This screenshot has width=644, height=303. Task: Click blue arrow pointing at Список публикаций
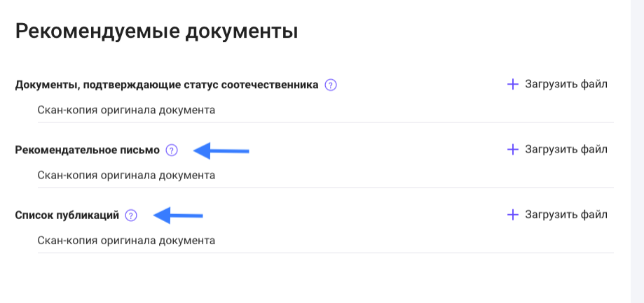pos(178,216)
